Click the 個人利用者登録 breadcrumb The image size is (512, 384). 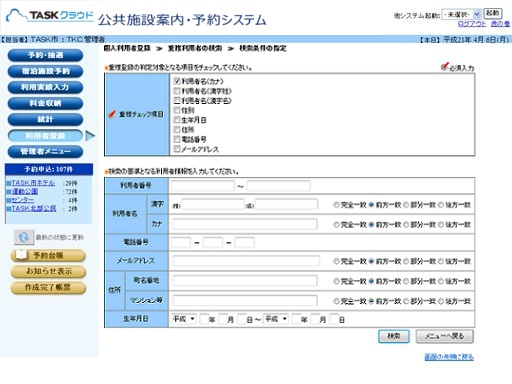pyautogui.click(x=127, y=48)
